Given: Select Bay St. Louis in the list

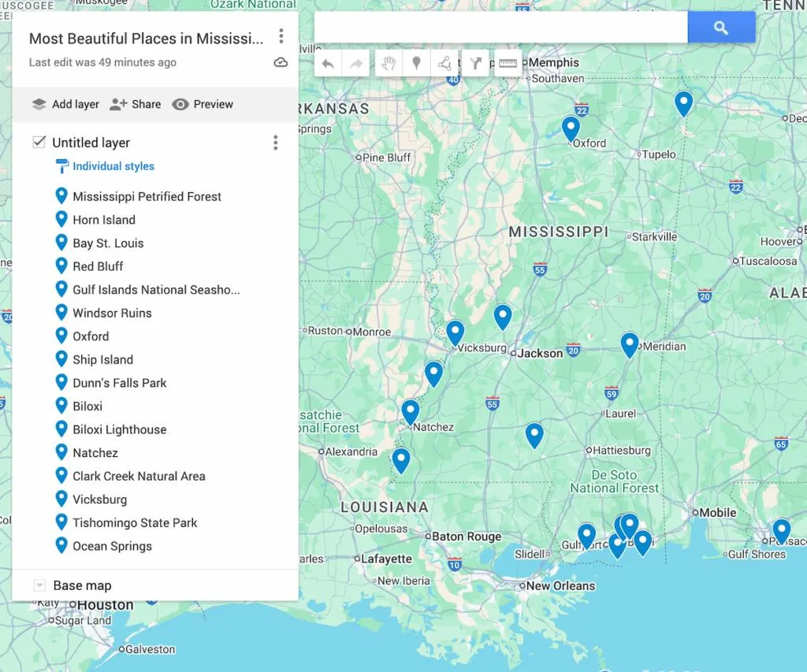Looking at the screenshot, I should click(x=108, y=243).
